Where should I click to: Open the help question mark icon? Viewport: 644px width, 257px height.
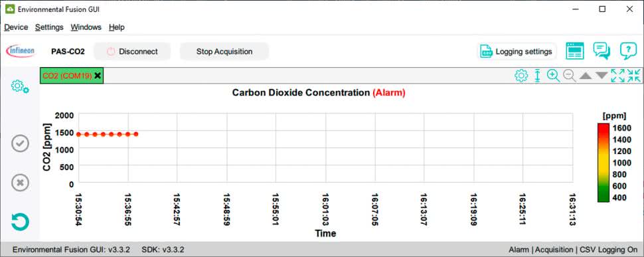(628, 51)
